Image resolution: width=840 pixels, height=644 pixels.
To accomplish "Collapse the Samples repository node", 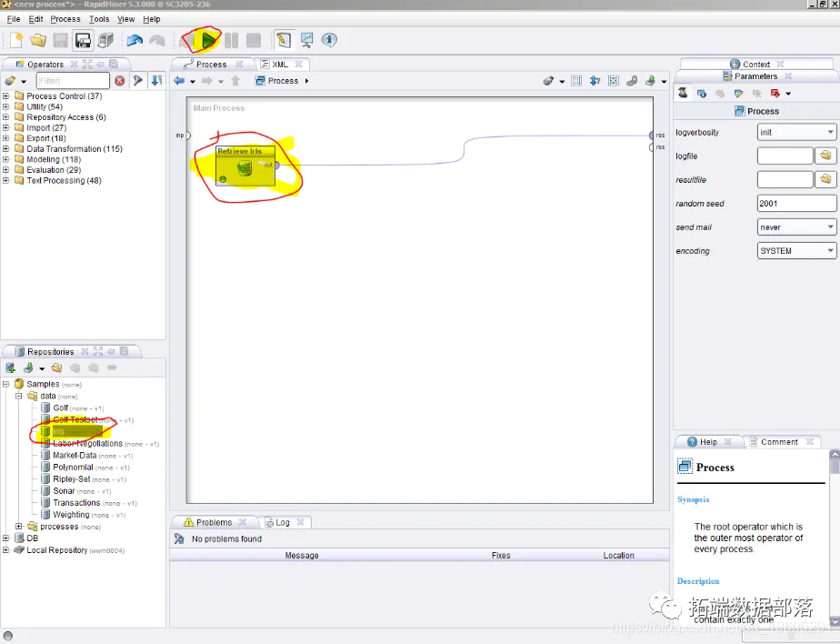I will [5, 384].
